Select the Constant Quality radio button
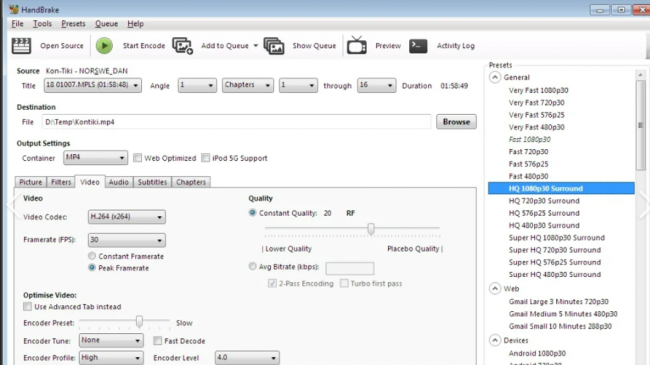The width and height of the screenshot is (650, 365). click(x=252, y=213)
